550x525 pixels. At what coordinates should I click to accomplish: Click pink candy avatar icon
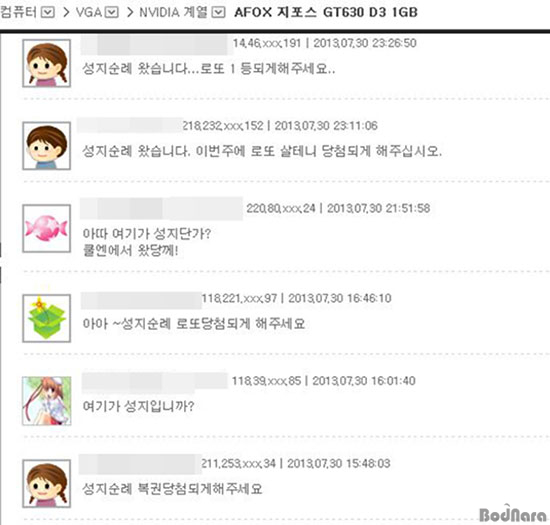coord(47,229)
